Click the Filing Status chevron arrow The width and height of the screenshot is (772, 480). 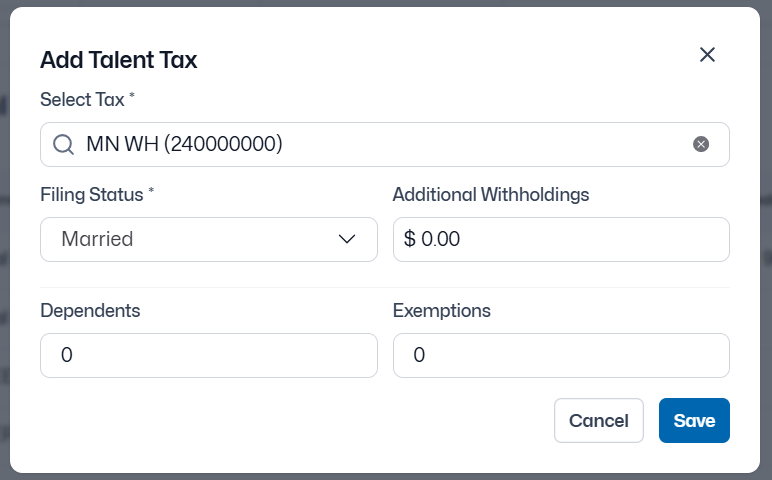pyautogui.click(x=347, y=239)
